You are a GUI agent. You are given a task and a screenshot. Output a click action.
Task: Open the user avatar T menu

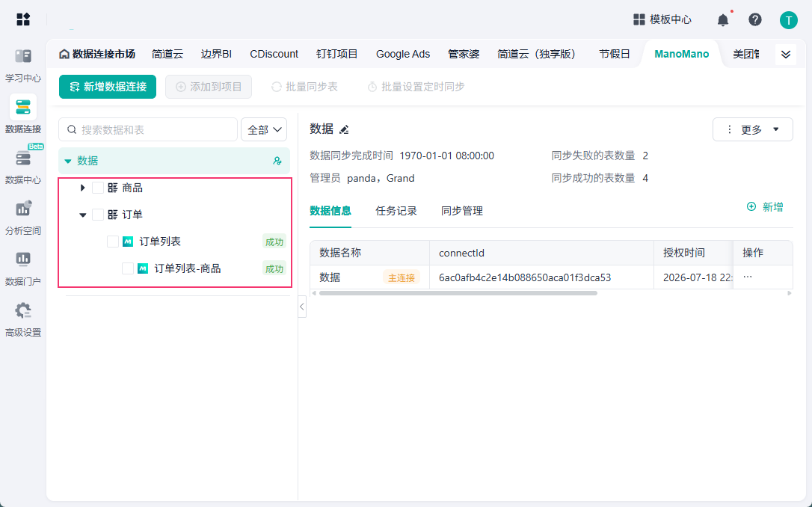click(788, 20)
